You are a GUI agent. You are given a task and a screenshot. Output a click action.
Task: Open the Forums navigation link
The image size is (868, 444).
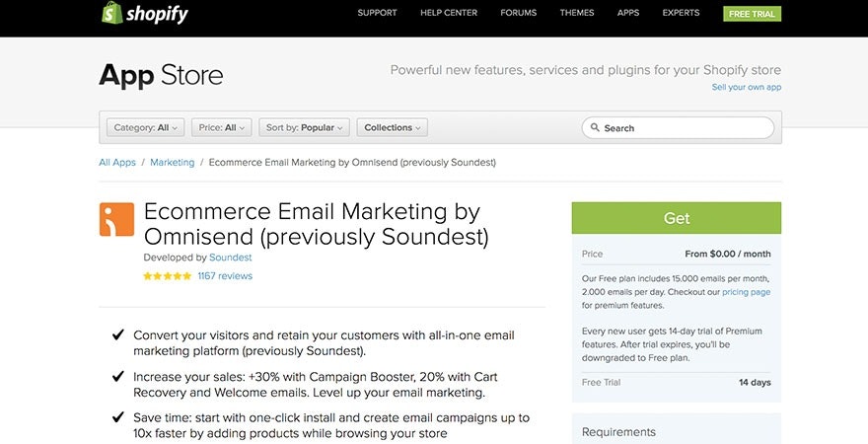coord(518,13)
